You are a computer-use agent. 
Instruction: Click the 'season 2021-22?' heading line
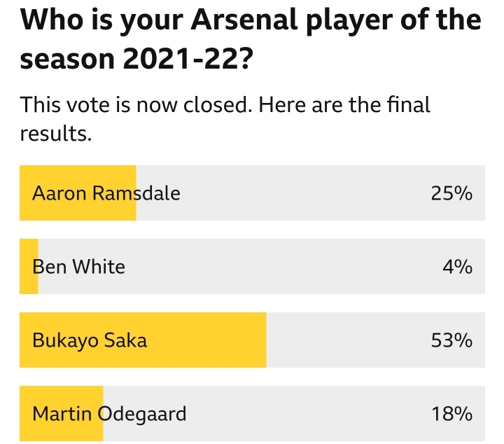(136, 59)
